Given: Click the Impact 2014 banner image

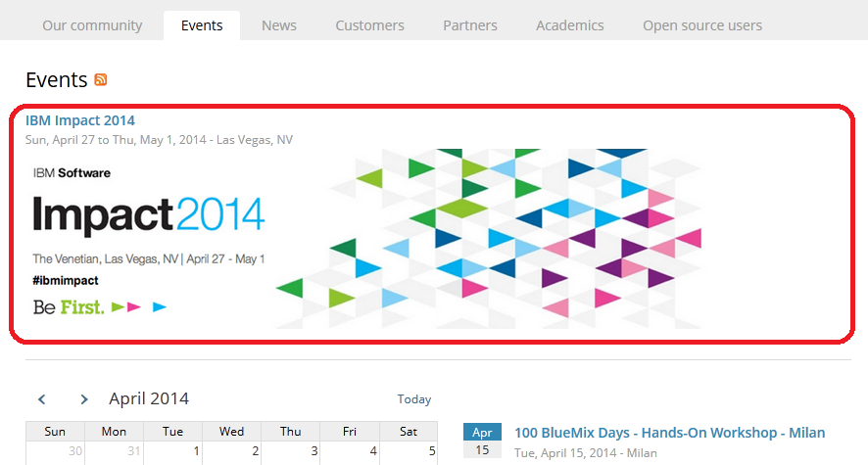Looking at the screenshot, I should pyautogui.click(x=363, y=238).
